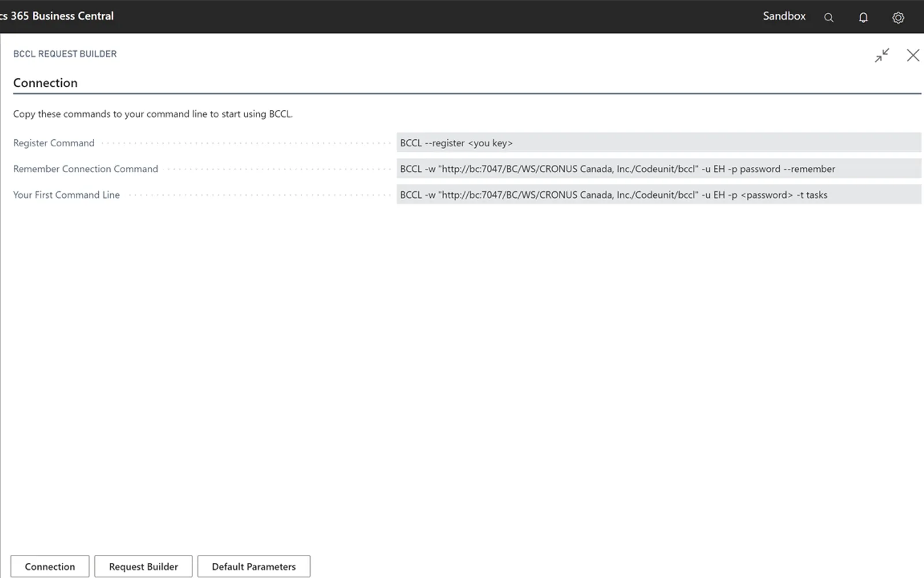Close the BCCL Request Builder page
Image resolution: width=924 pixels, height=578 pixels.
(x=913, y=55)
